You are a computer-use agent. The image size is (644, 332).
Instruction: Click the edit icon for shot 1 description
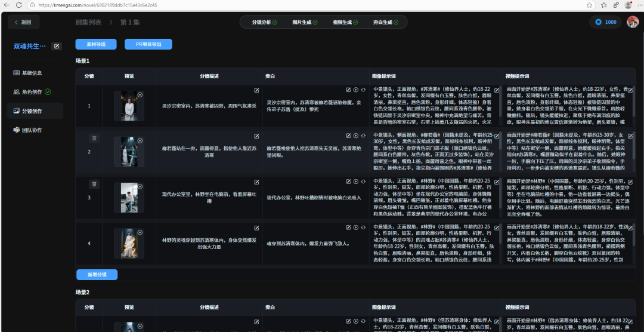tap(256, 90)
